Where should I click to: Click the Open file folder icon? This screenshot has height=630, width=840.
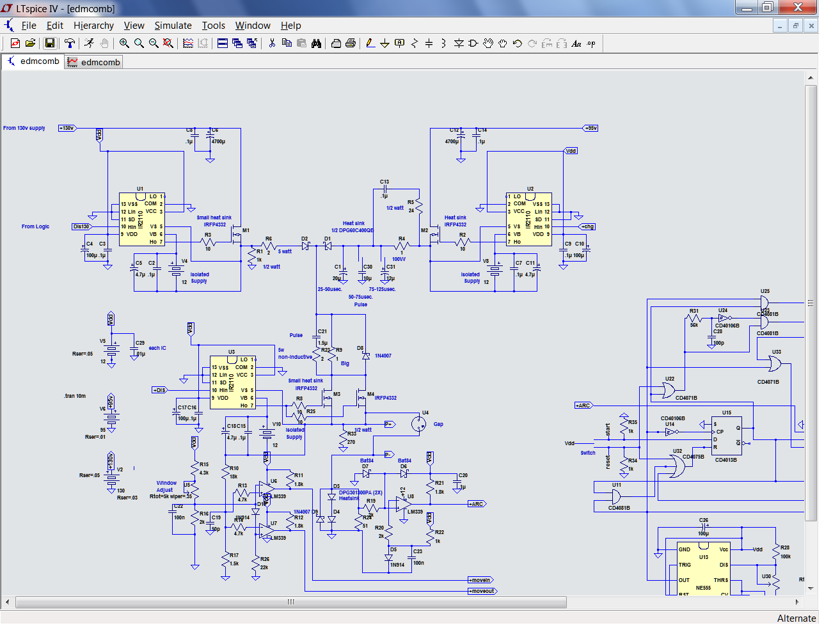[x=30, y=43]
